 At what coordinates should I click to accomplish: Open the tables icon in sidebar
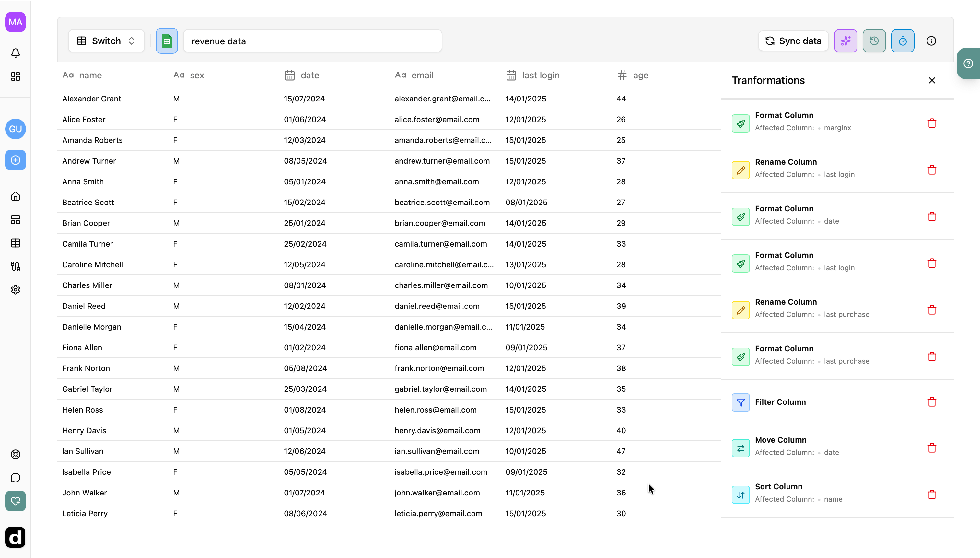coord(15,243)
